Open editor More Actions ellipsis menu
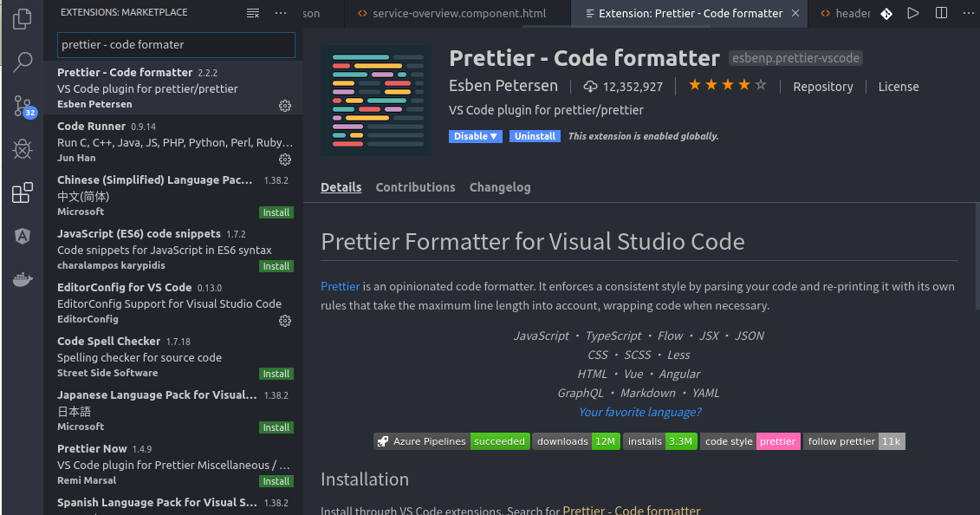The image size is (980, 515). (968, 12)
